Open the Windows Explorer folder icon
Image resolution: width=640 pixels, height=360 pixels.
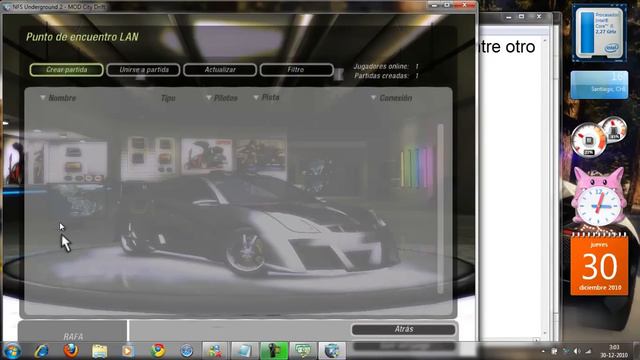coord(99,351)
